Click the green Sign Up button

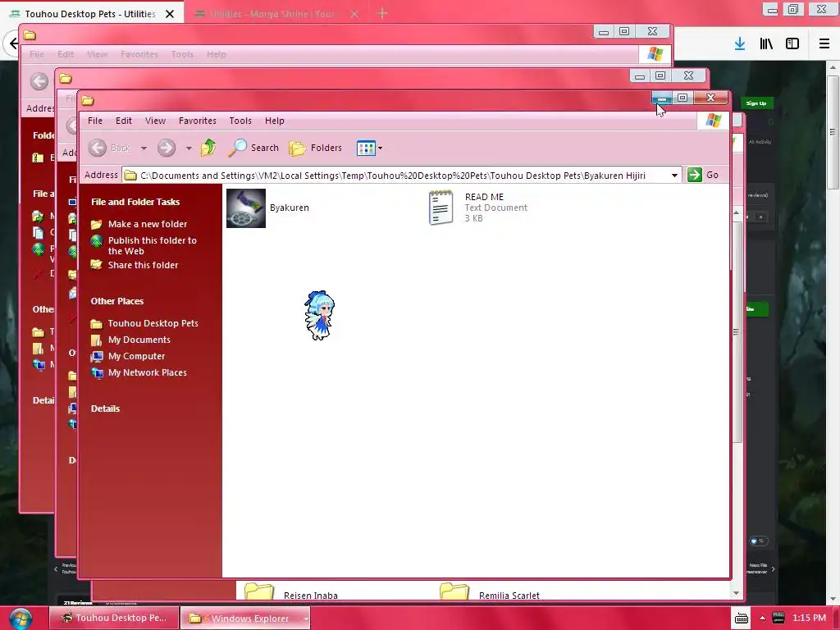(756, 103)
